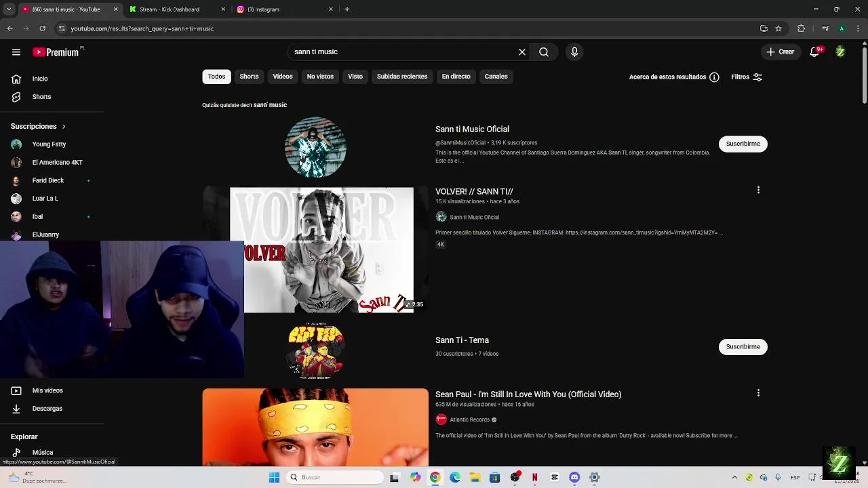This screenshot has height=488, width=868.
Task: Click the suggested 'santi music' link
Action: click(270, 105)
